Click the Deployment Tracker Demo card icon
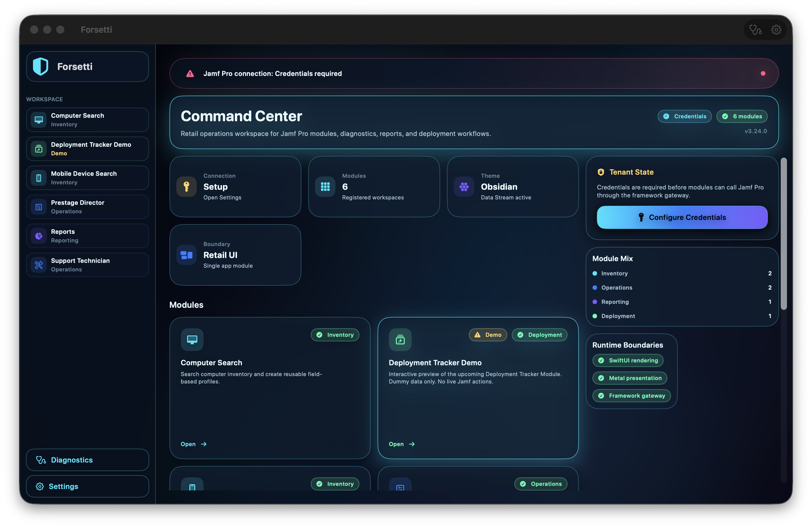The width and height of the screenshot is (812, 528). (400, 340)
